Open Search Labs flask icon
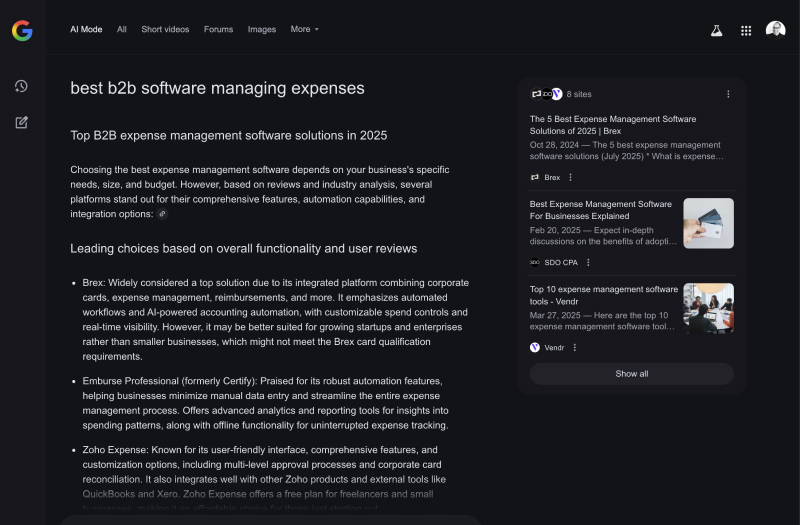Image resolution: width=800 pixels, height=525 pixels. click(716, 31)
